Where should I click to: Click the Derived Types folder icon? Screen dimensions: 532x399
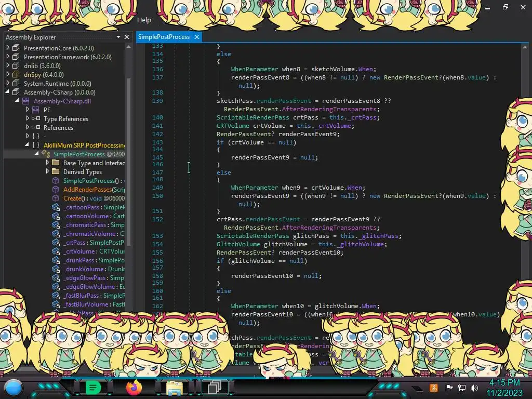point(55,171)
